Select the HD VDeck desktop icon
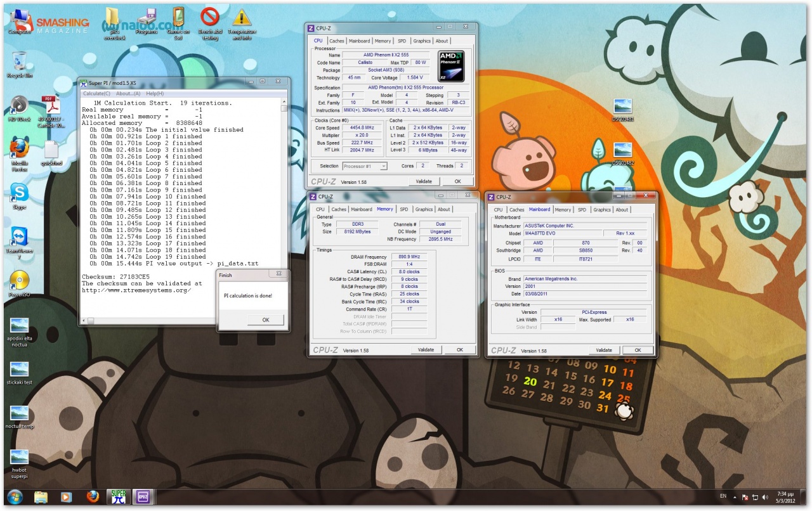The image size is (812, 511). click(20, 108)
